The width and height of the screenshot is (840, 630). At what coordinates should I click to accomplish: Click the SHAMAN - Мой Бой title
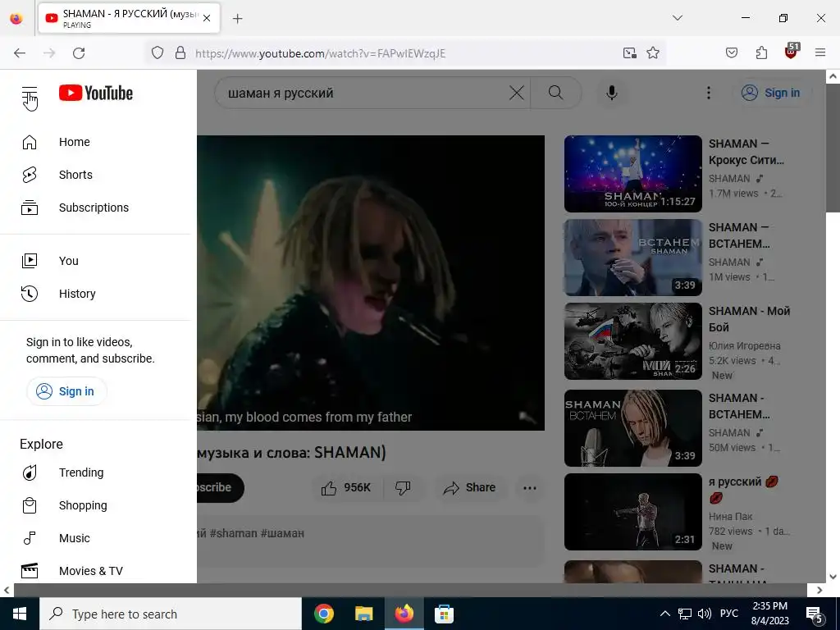[750, 319]
